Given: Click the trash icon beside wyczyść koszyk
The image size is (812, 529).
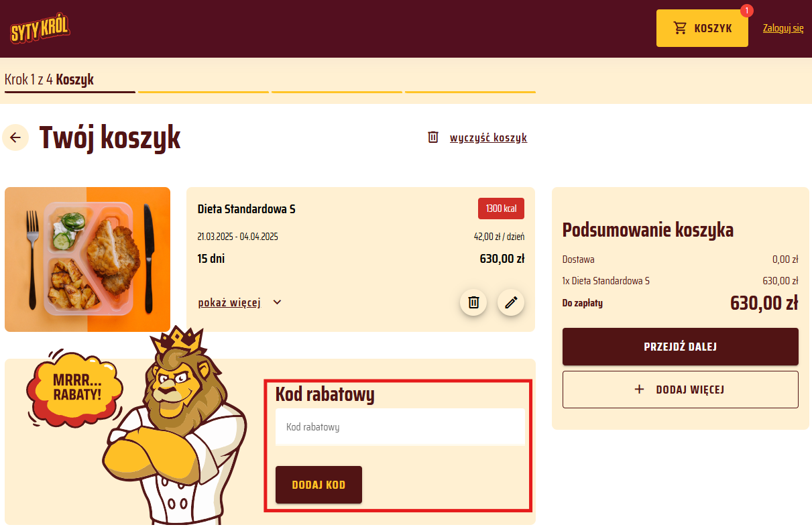Looking at the screenshot, I should pyautogui.click(x=433, y=137).
